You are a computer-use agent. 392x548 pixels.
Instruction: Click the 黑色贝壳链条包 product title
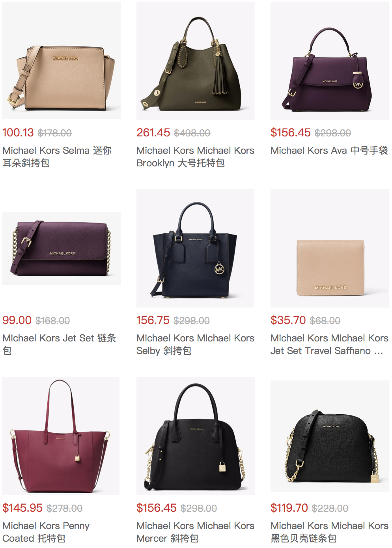point(329,532)
